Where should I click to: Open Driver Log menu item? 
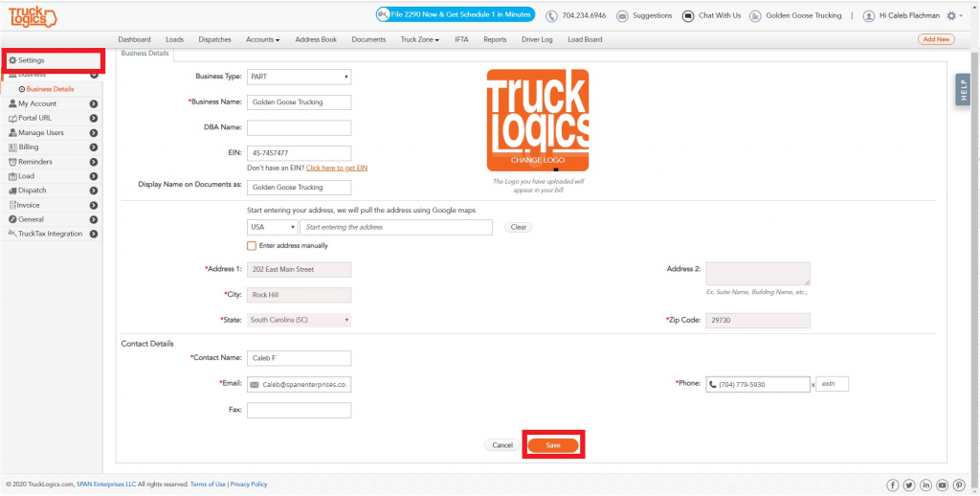pos(538,39)
